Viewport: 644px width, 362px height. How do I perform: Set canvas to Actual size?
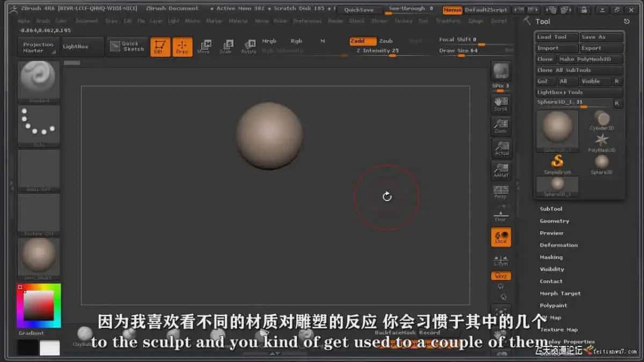pyautogui.click(x=501, y=148)
